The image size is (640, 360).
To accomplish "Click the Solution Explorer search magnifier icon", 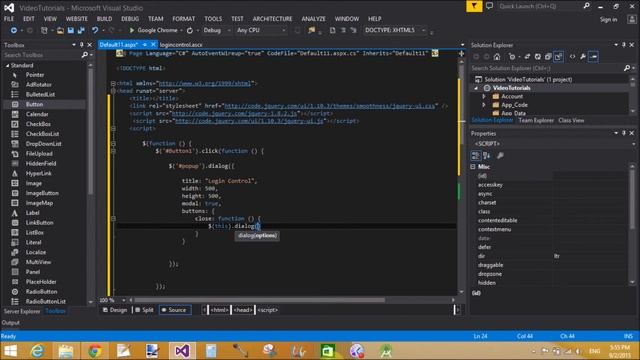I will (627, 68).
